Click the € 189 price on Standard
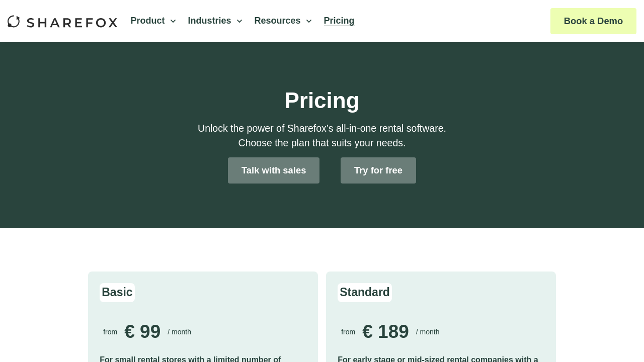The height and width of the screenshot is (362, 644). pyautogui.click(x=385, y=332)
